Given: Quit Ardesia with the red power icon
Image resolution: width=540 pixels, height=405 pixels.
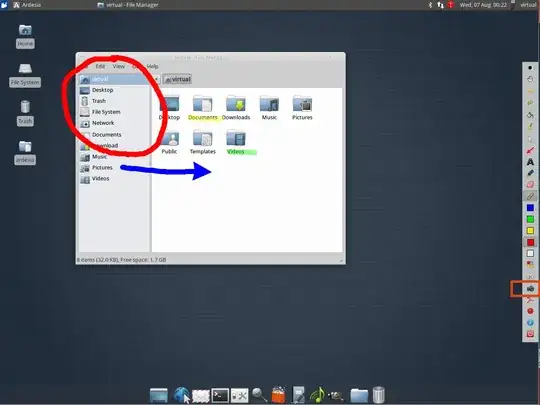Looking at the screenshot, I should pyautogui.click(x=530, y=334).
